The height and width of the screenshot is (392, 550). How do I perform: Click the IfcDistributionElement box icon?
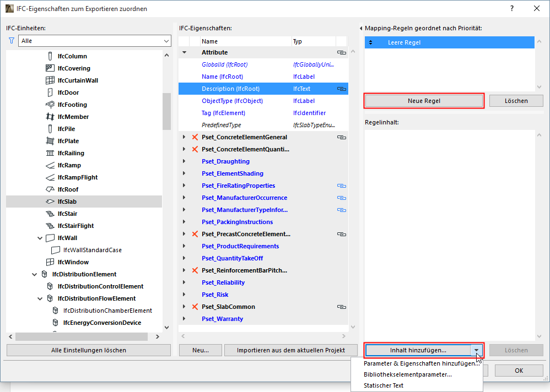(x=45, y=274)
